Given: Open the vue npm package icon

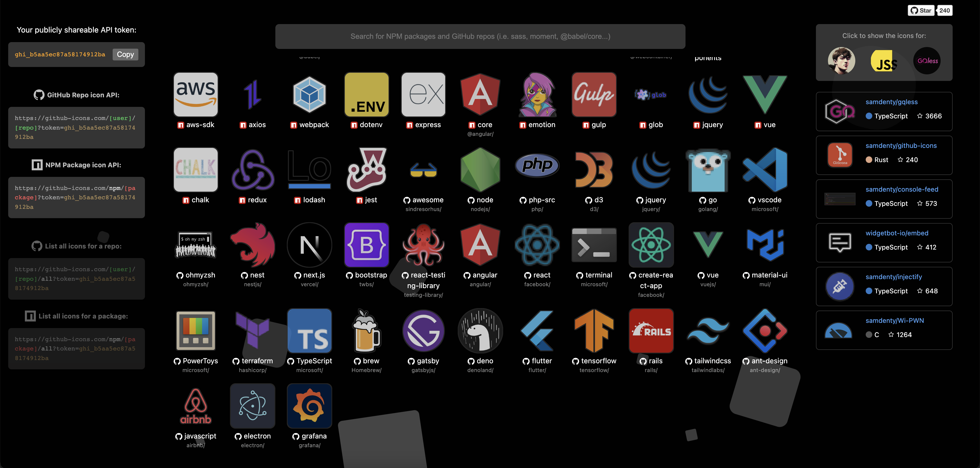Looking at the screenshot, I should [765, 94].
